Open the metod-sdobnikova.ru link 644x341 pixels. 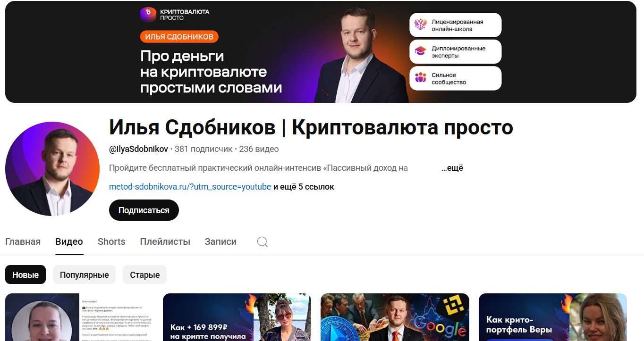click(190, 187)
